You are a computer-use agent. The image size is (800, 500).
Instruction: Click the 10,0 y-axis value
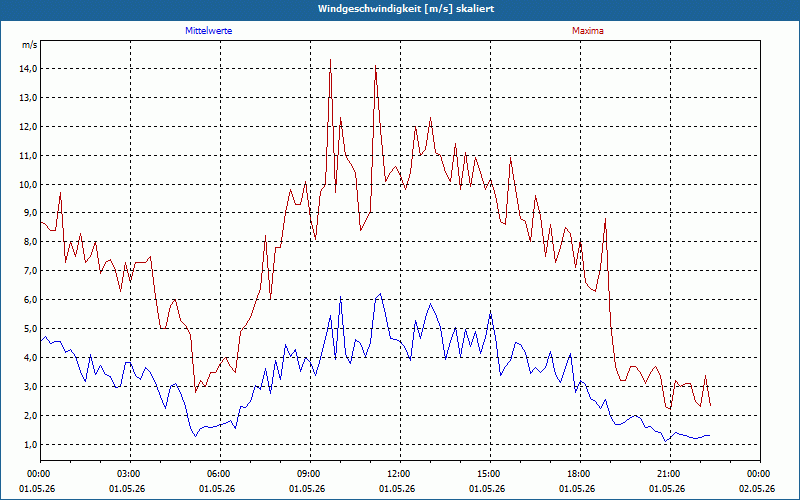point(28,185)
